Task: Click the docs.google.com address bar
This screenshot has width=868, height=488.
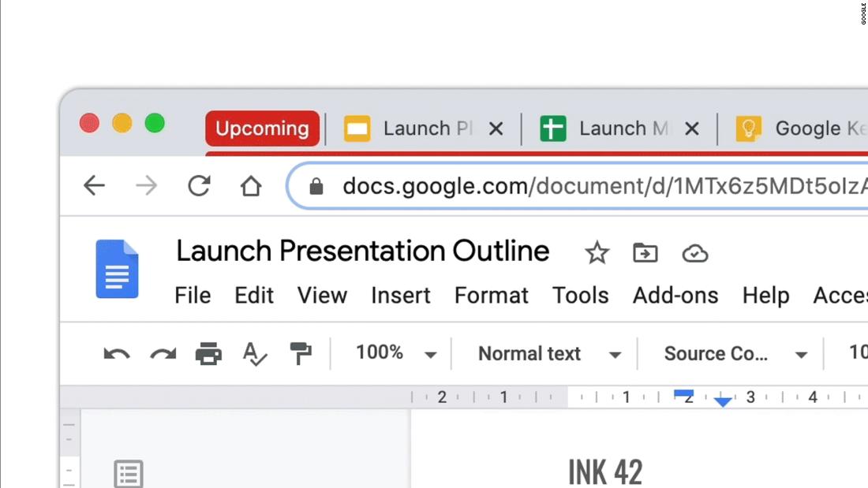Action: click(578, 186)
